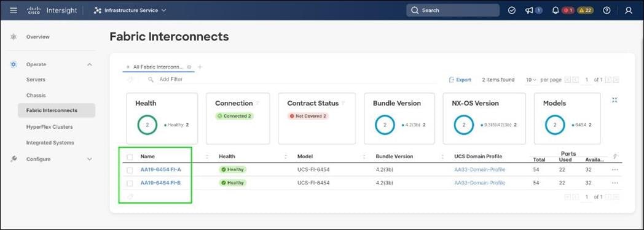Image resolution: width=644 pixels, height=230 pixels.
Task: Add a new tab with plus icon
Action: 200,67
